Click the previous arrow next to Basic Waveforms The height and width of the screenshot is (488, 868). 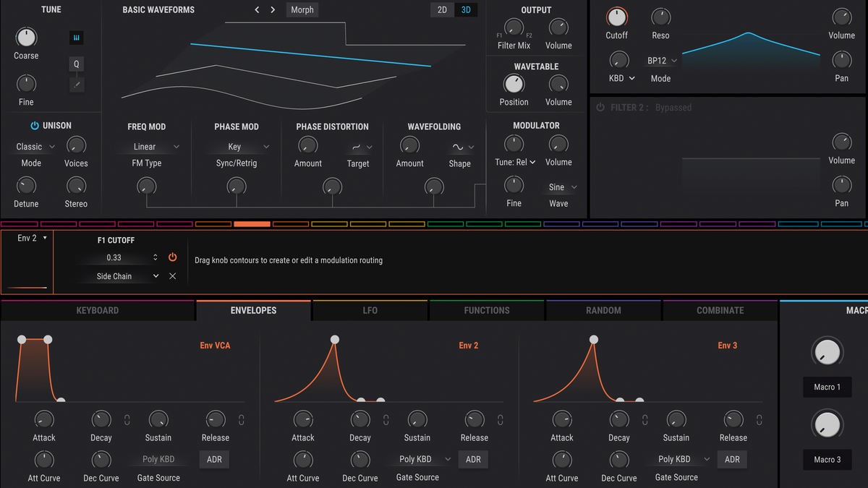pos(257,9)
